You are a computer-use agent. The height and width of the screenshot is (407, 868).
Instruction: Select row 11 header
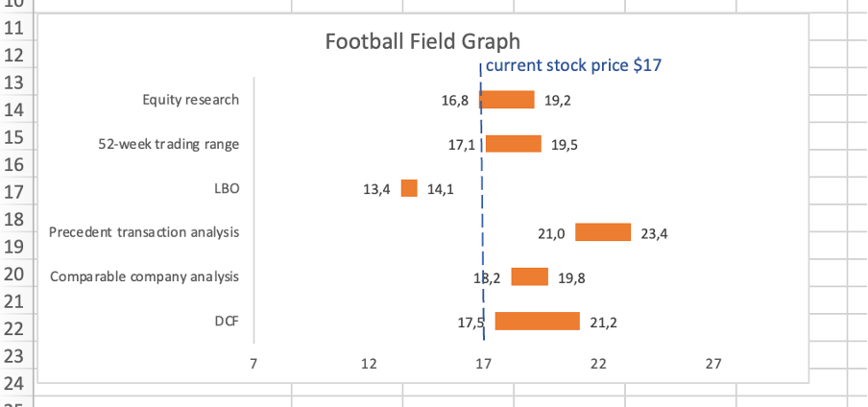click(x=16, y=27)
